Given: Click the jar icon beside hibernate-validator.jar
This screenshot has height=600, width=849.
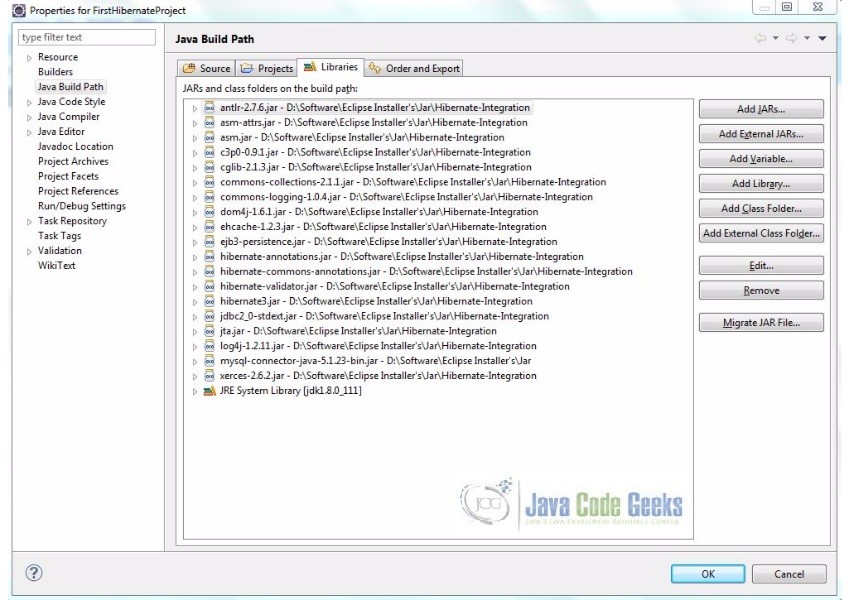Looking at the screenshot, I should pyautogui.click(x=209, y=286).
